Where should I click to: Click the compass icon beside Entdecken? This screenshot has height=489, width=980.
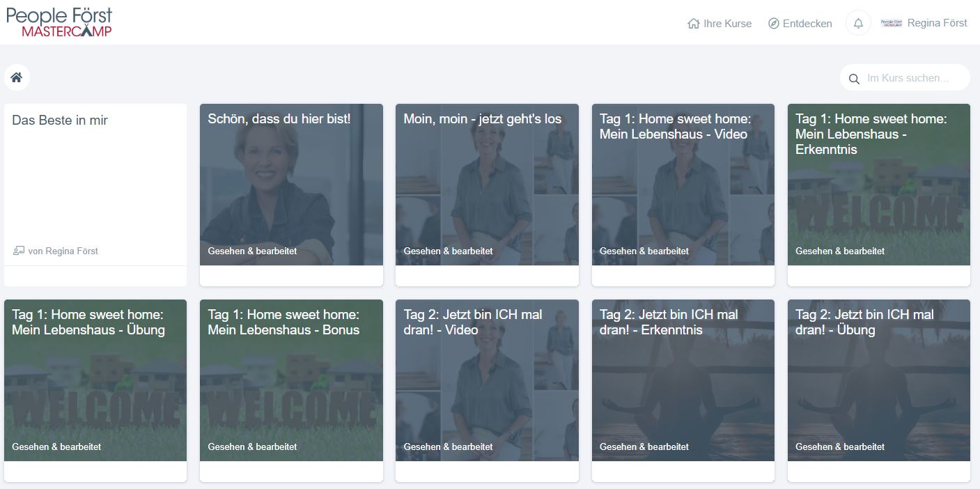click(773, 24)
